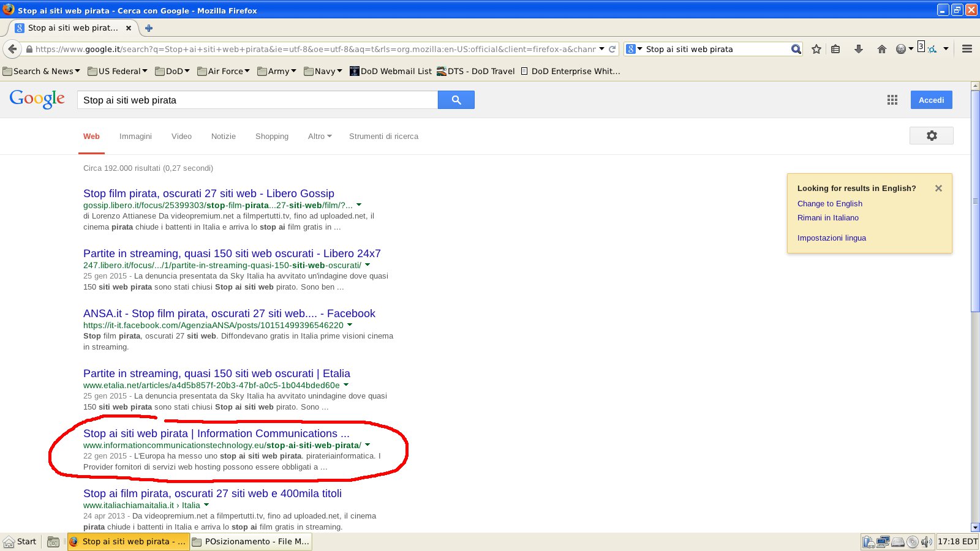Click the gray globe toolbar icon

901,49
